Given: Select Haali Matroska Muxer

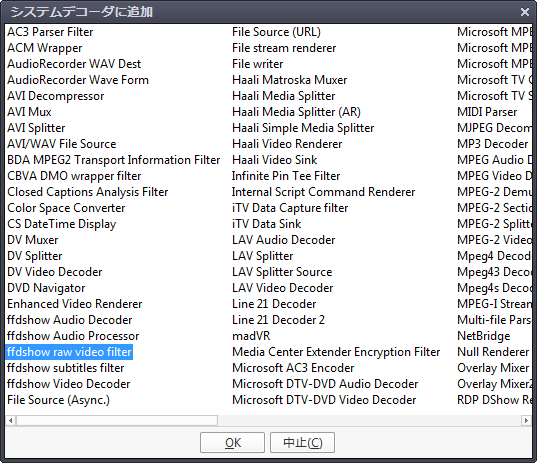Looking at the screenshot, I should [x=290, y=80].
